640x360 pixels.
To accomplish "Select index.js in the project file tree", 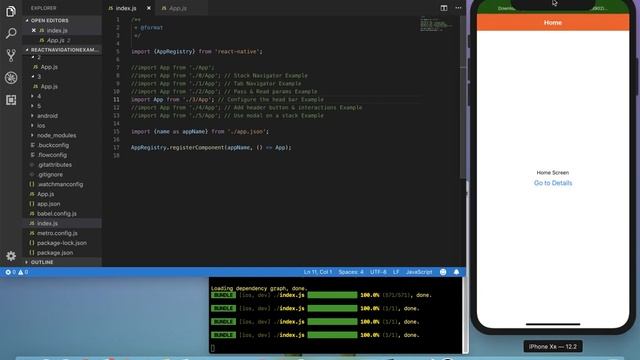I will [62, 223].
